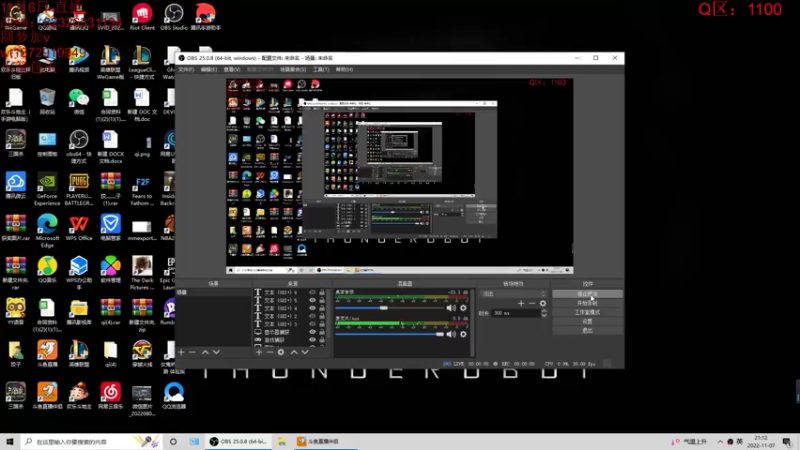Screen dimensions: 800x450
Task: Move scene down with down arrow
Action: click(217, 352)
